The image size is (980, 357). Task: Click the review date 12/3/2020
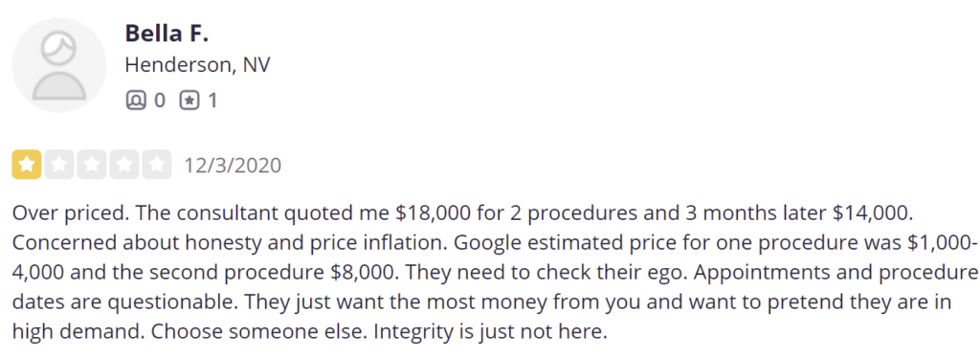233,166
